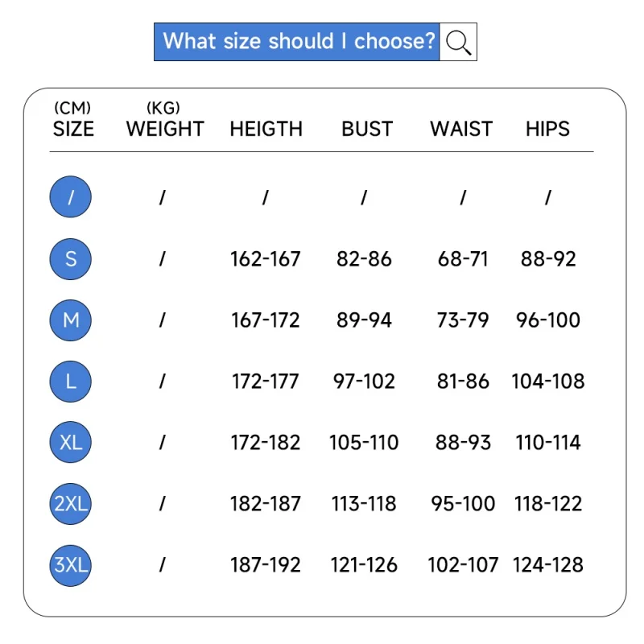The height and width of the screenshot is (644, 644).
Task: Select the S size circle badge
Action: [71, 259]
